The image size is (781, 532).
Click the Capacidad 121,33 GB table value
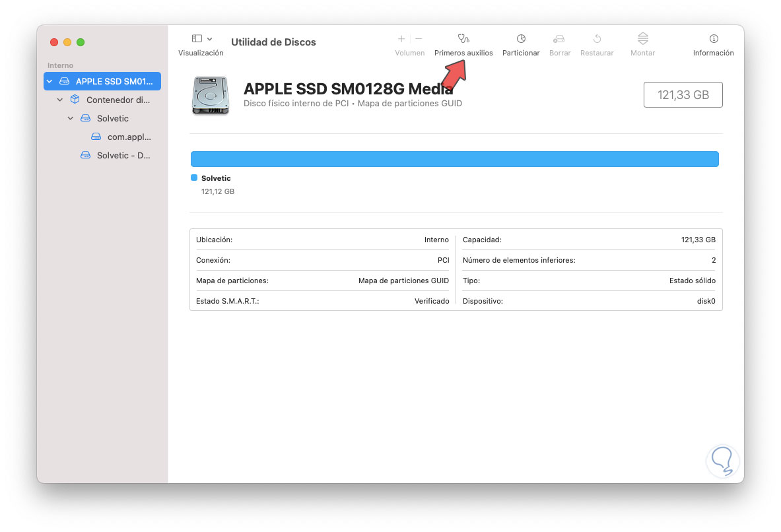698,240
